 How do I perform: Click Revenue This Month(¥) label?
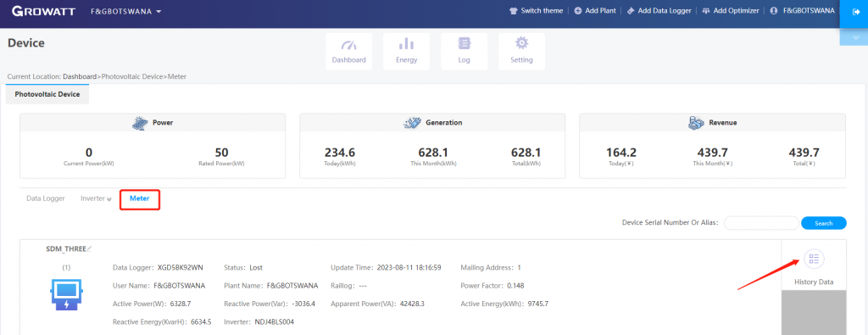(x=712, y=165)
